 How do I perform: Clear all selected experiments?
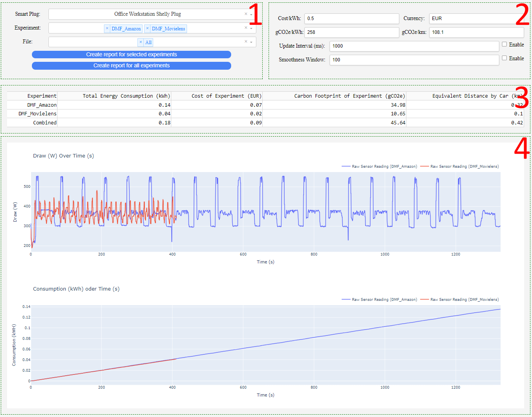coord(246,28)
